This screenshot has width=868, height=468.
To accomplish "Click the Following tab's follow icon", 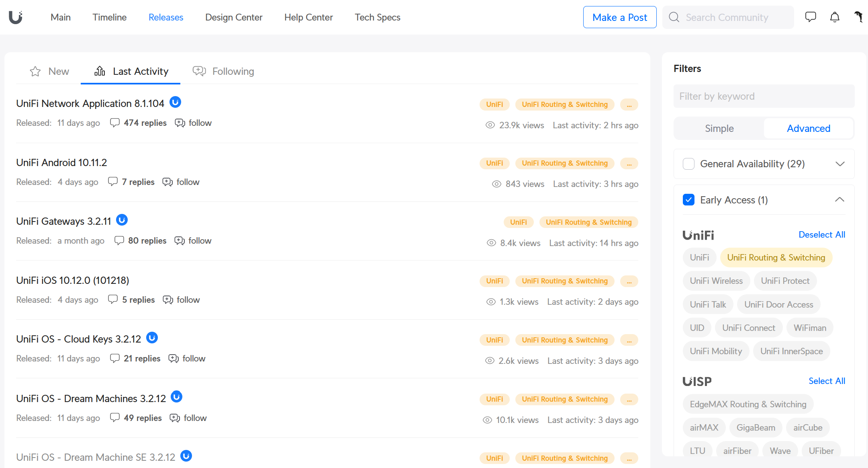I will [x=199, y=71].
